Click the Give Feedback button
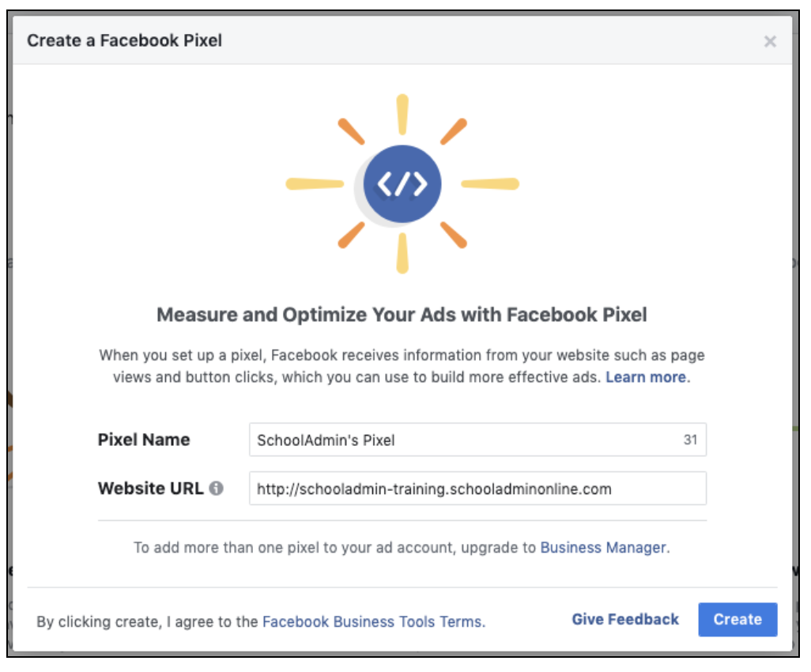The width and height of the screenshot is (811, 672). point(624,619)
